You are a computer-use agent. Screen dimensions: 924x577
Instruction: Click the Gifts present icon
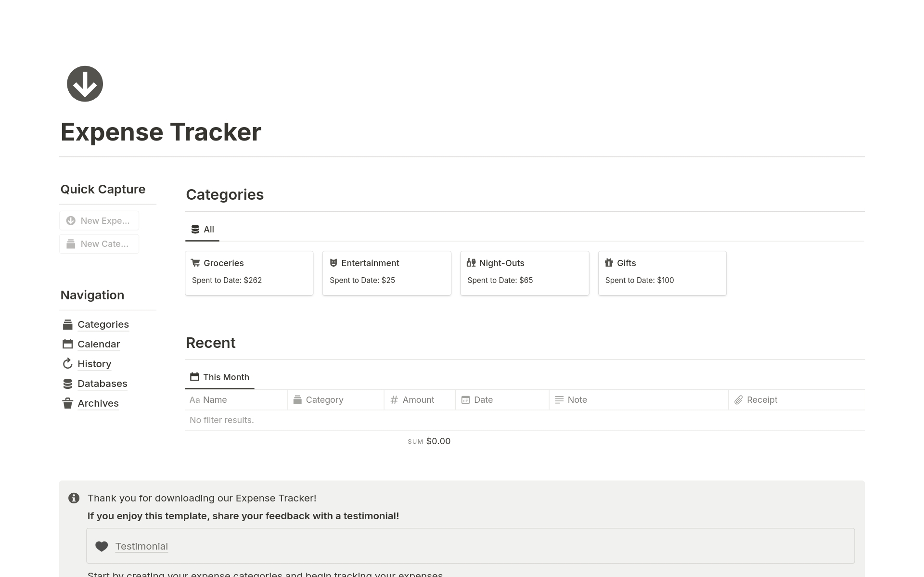609,263
